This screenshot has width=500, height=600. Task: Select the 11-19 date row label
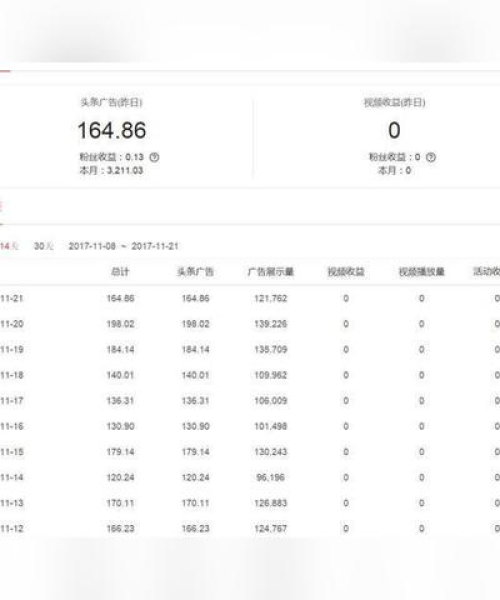coord(12,350)
